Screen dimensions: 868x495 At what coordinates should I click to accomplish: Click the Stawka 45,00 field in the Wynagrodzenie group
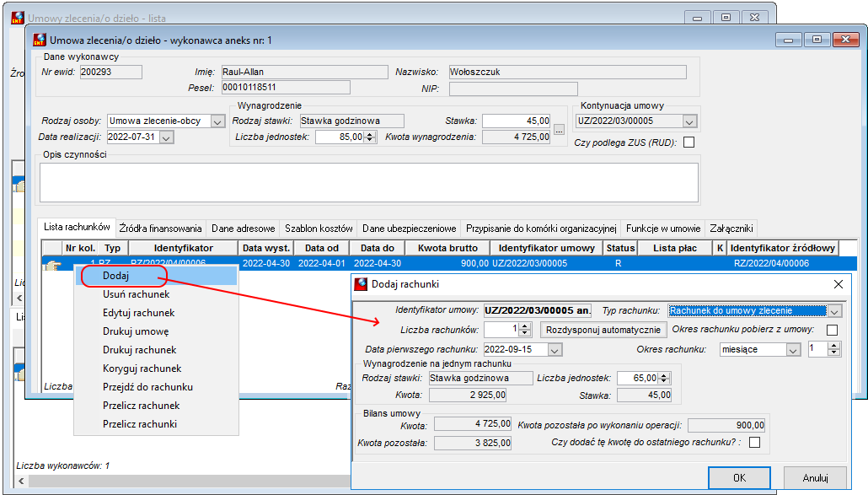click(517, 121)
